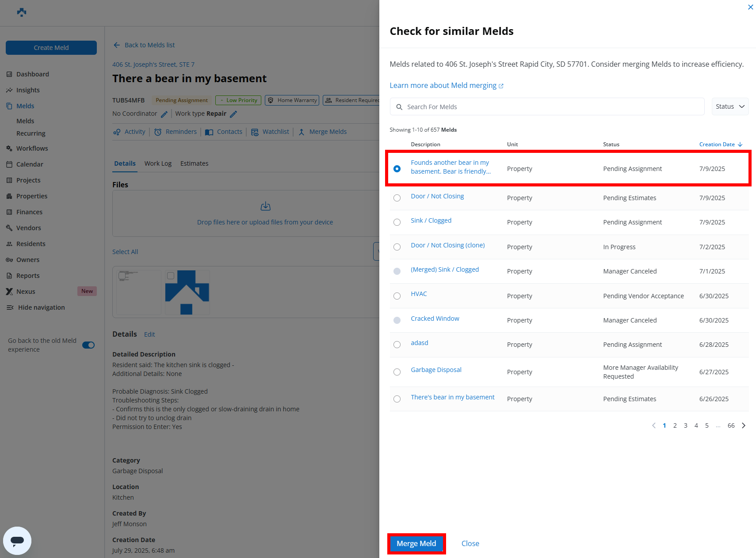Click the chat support bubble icon
Image resolution: width=756 pixels, height=558 pixels.
click(17, 540)
